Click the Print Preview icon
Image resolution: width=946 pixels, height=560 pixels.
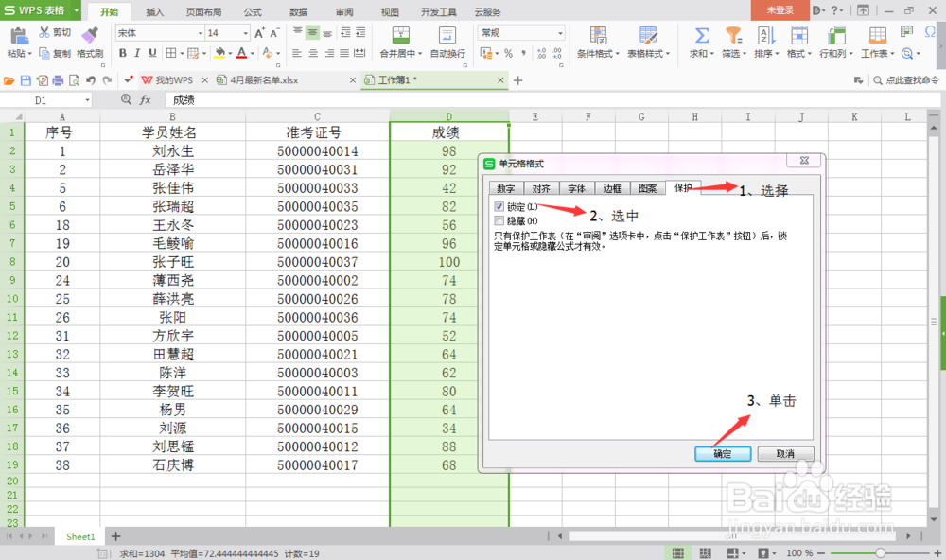pyautogui.click(x=74, y=80)
